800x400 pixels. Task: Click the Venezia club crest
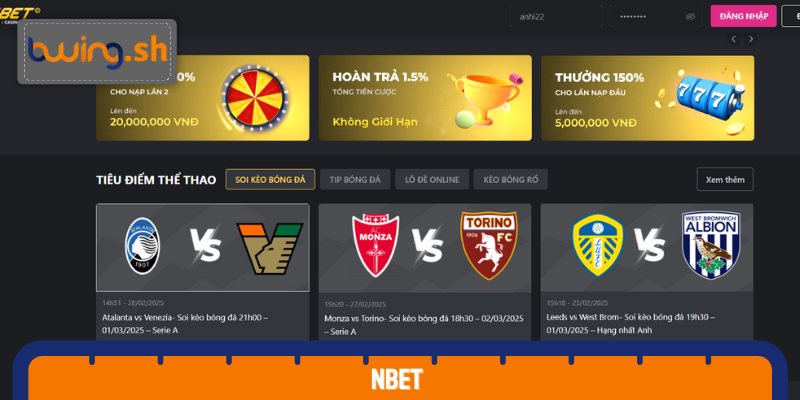click(270, 248)
